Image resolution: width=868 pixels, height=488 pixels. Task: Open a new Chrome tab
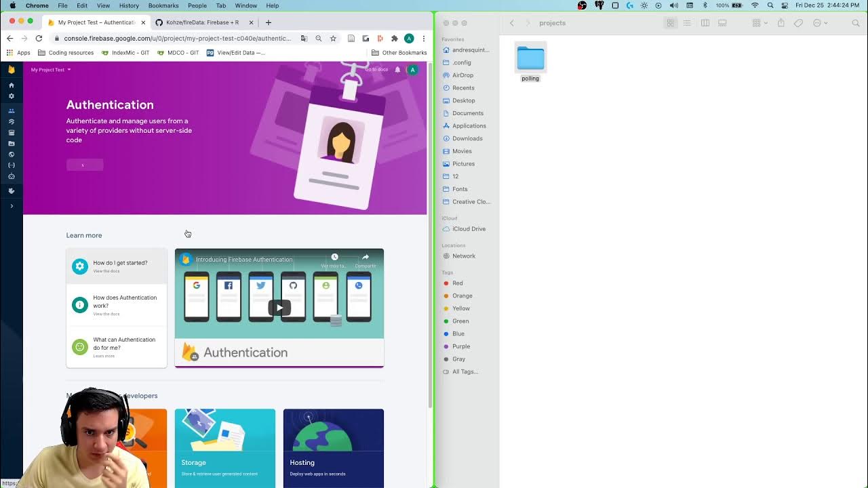coord(269,22)
